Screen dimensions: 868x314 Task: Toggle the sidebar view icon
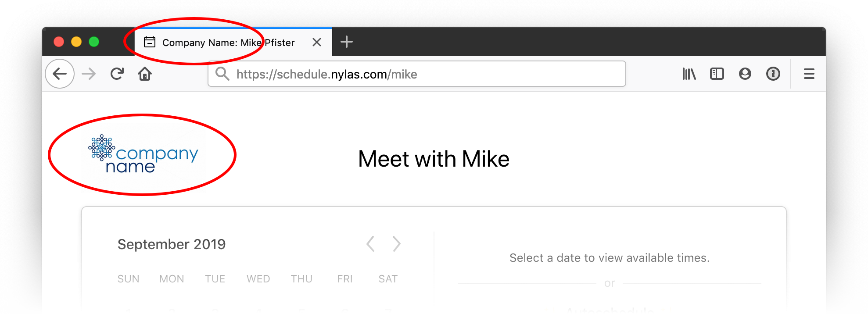point(717,74)
